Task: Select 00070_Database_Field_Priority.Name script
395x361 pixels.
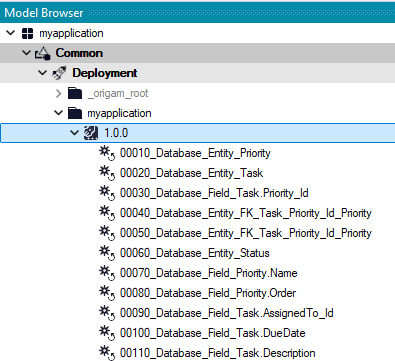Action: [209, 273]
